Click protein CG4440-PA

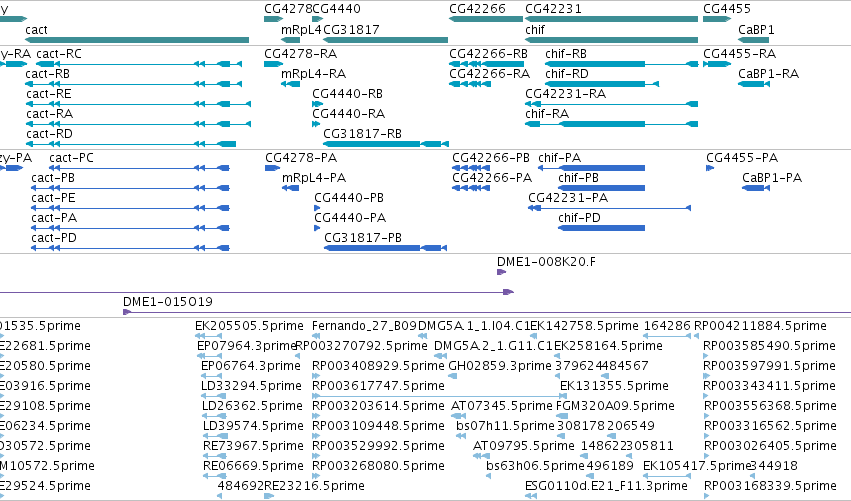click(x=317, y=229)
